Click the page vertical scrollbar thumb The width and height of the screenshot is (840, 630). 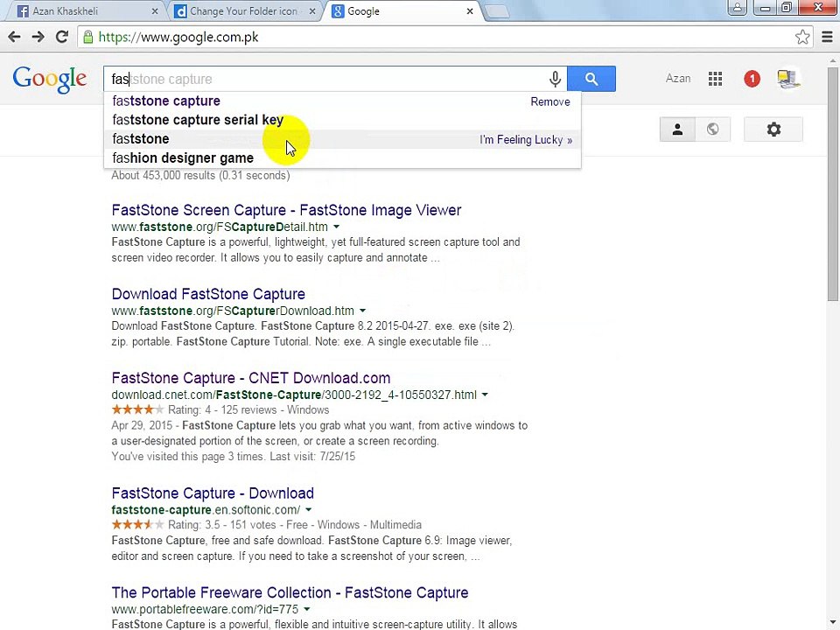click(x=832, y=185)
